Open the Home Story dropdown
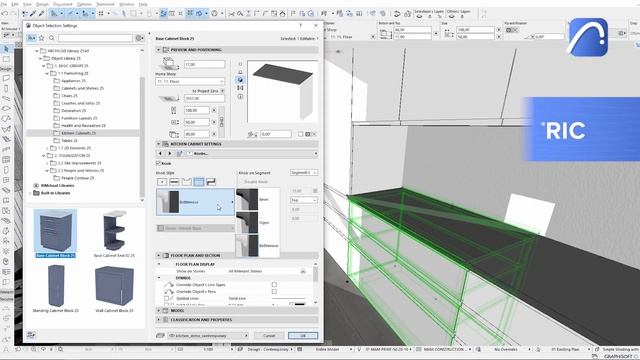The image size is (640, 360). tap(190, 82)
